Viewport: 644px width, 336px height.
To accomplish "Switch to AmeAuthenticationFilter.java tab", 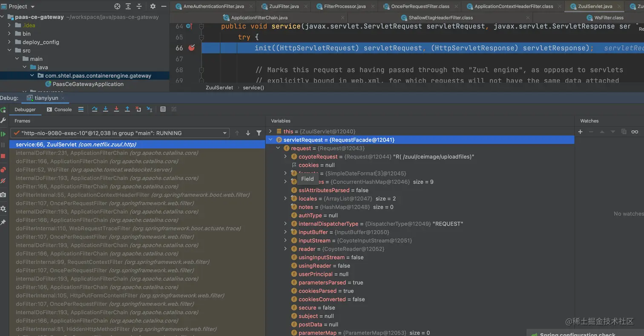I will coord(213,6).
